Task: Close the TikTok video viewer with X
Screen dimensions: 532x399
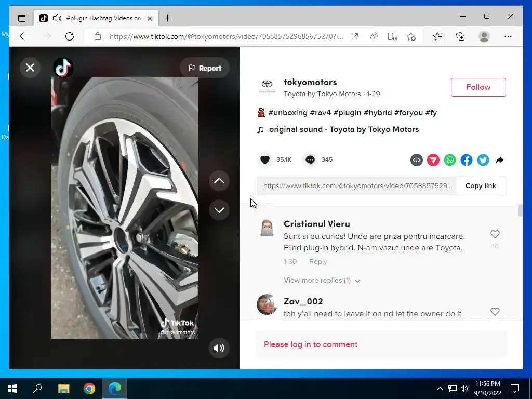Action: point(30,68)
